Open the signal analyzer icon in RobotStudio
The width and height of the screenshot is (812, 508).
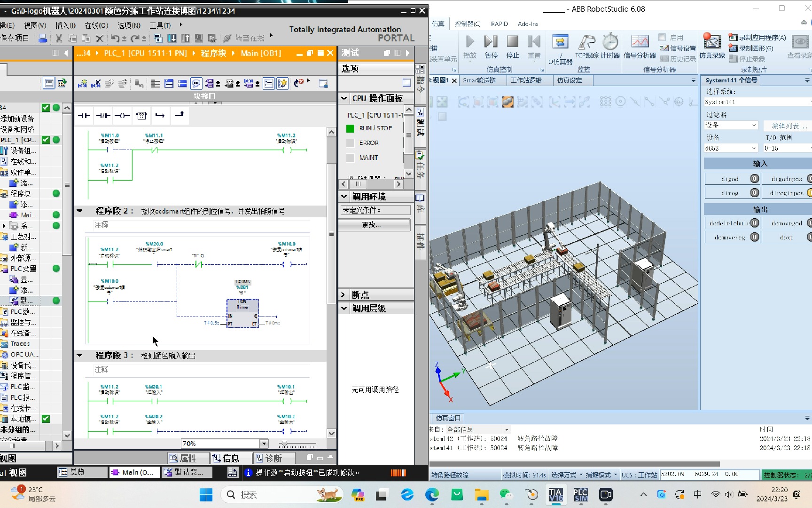pos(640,46)
